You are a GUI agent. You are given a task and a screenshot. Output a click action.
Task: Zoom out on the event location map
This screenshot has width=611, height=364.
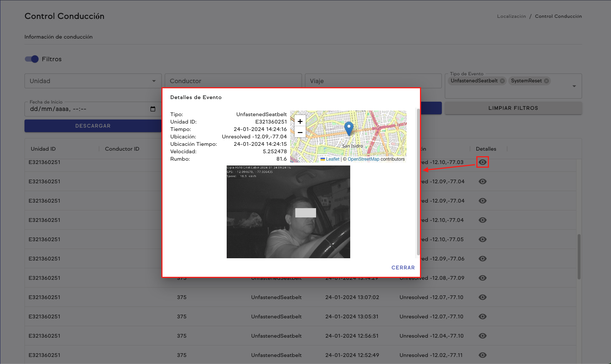pyautogui.click(x=300, y=132)
